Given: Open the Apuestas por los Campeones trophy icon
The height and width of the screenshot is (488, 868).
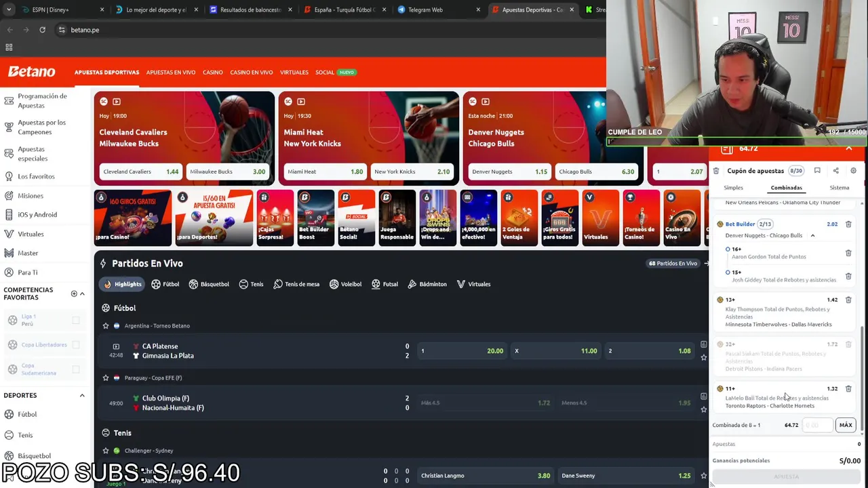Looking at the screenshot, I should pyautogui.click(x=9, y=127).
